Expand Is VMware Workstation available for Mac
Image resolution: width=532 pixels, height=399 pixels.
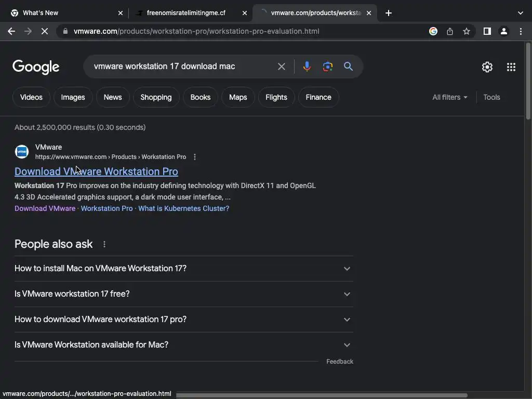183,345
